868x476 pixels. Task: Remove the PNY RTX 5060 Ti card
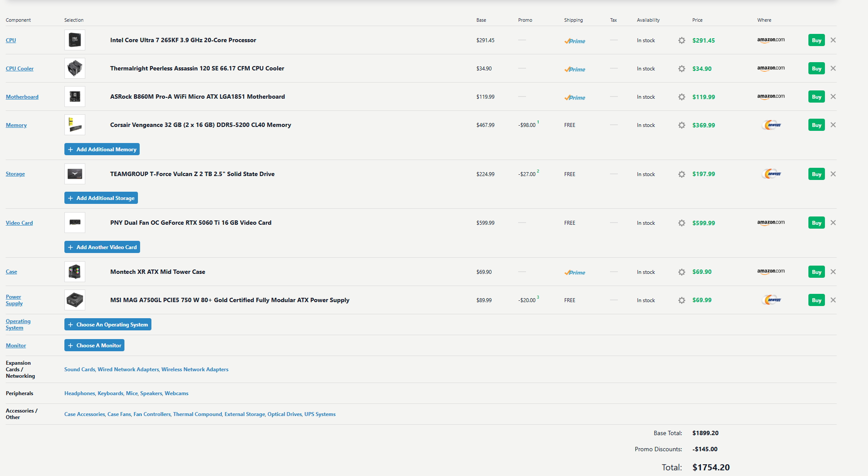[833, 223]
